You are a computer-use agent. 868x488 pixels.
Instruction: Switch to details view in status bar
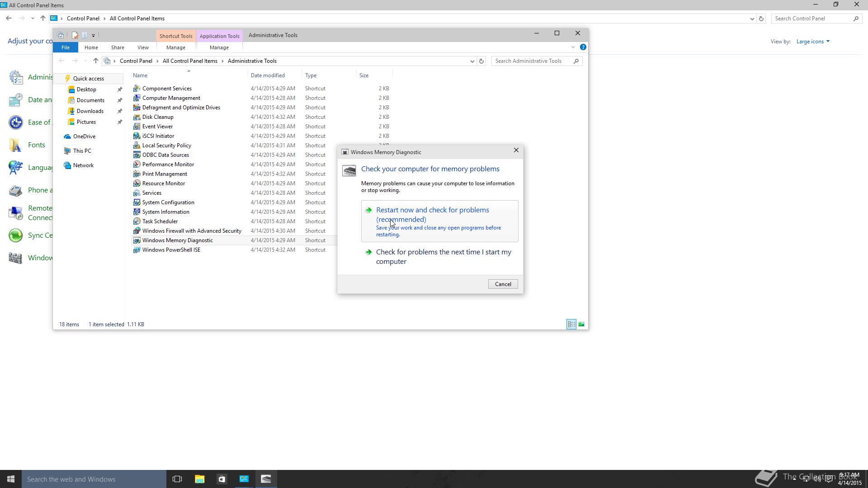pos(571,324)
